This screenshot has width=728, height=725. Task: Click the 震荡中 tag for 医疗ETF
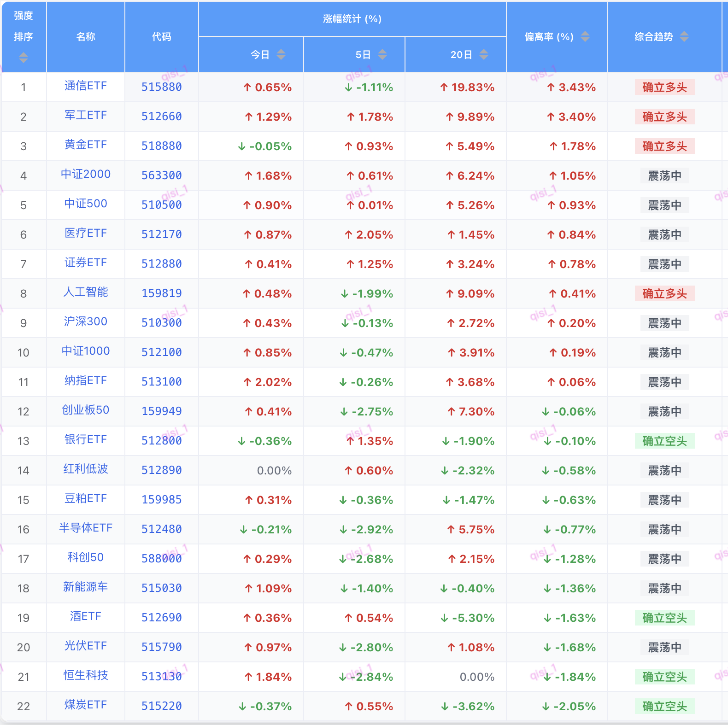pos(664,234)
